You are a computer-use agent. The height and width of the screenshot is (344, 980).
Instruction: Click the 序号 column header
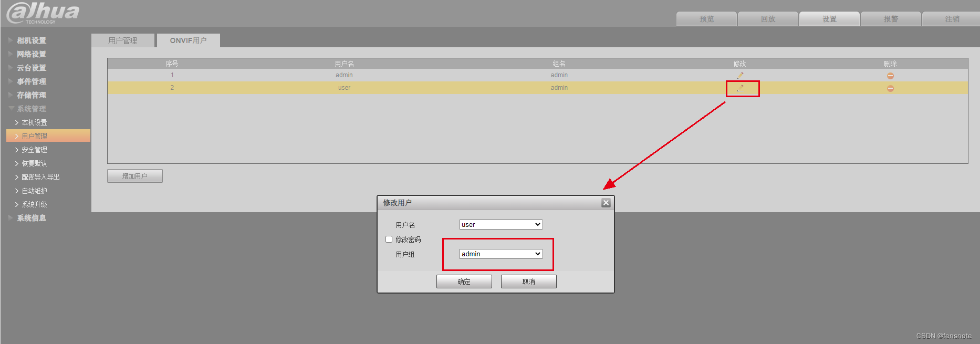click(172, 64)
